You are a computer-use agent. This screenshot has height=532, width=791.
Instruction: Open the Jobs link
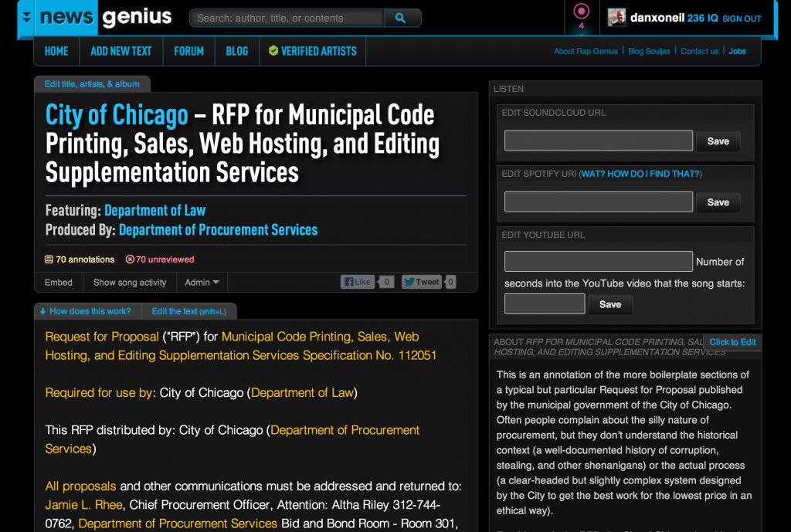(x=737, y=51)
